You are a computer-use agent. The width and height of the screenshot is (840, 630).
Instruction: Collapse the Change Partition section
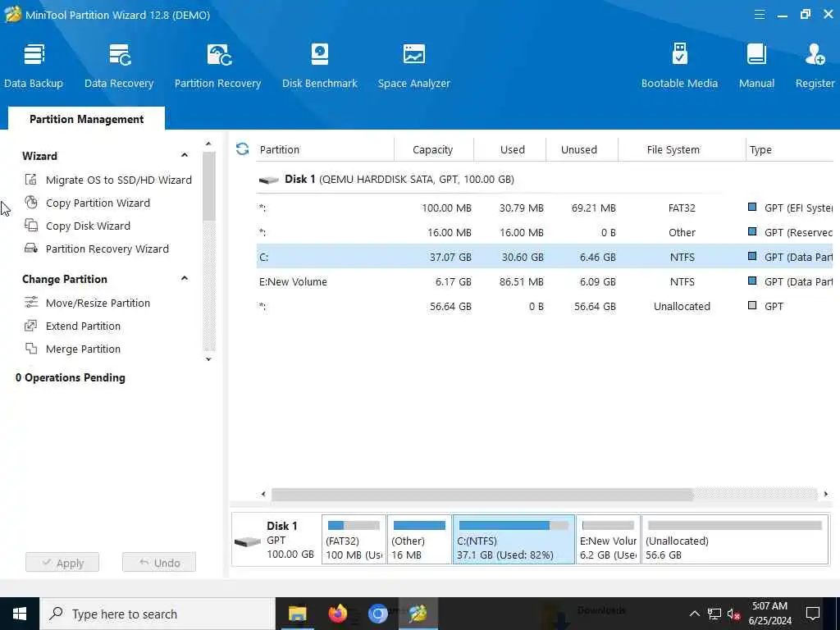[x=185, y=279]
